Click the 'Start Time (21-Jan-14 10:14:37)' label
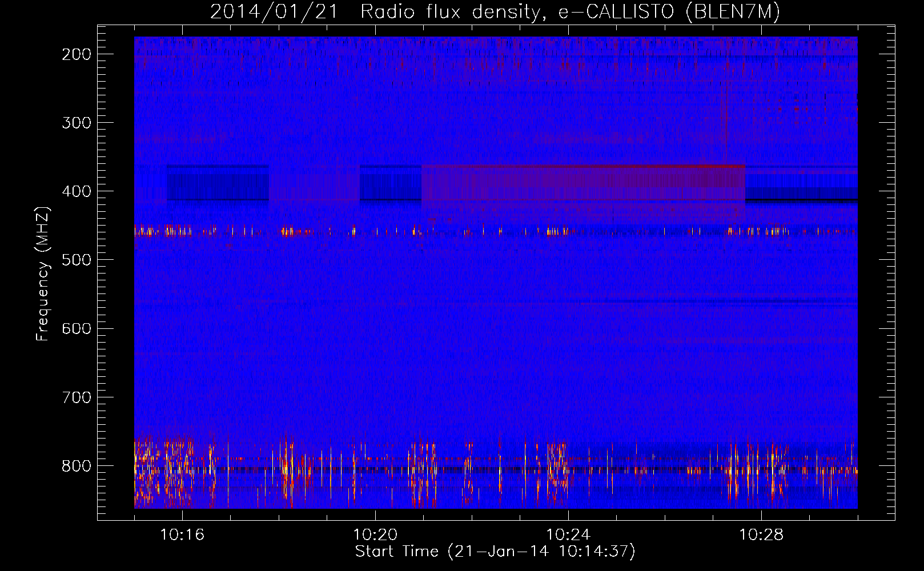The image size is (924, 571). [x=495, y=552]
